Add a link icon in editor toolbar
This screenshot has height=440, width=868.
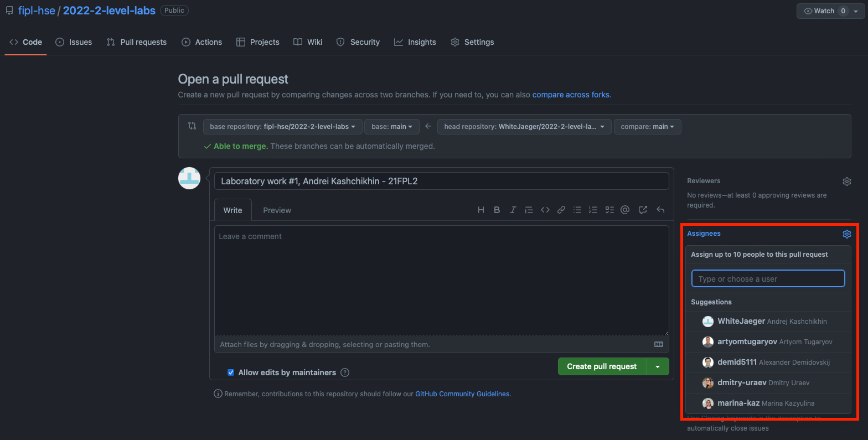[x=561, y=210]
